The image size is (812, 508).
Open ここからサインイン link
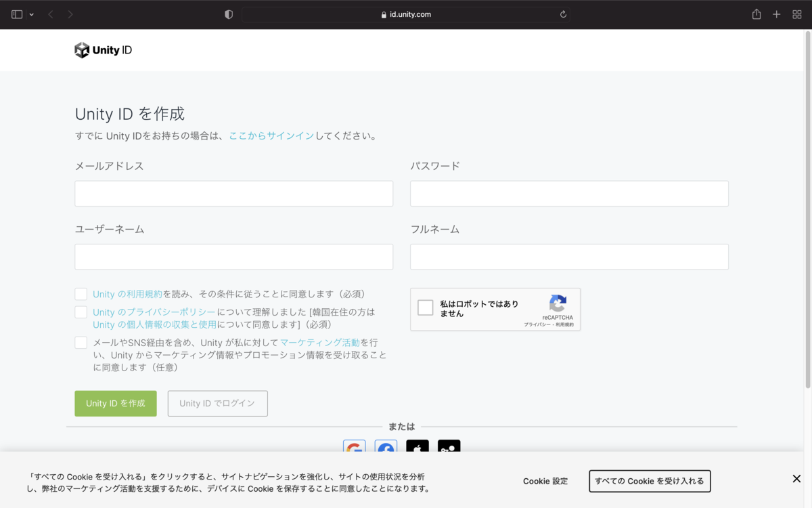(x=271, y=135)
